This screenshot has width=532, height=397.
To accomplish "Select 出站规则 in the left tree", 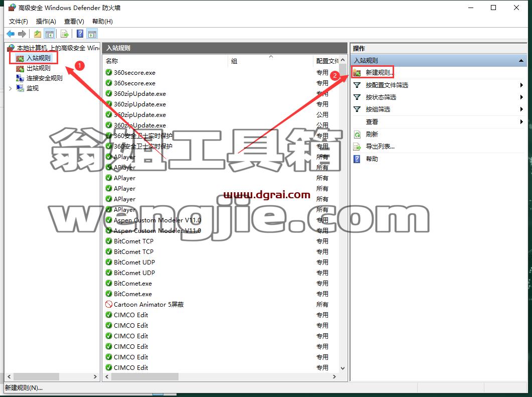I will click(x=38, y=68).
